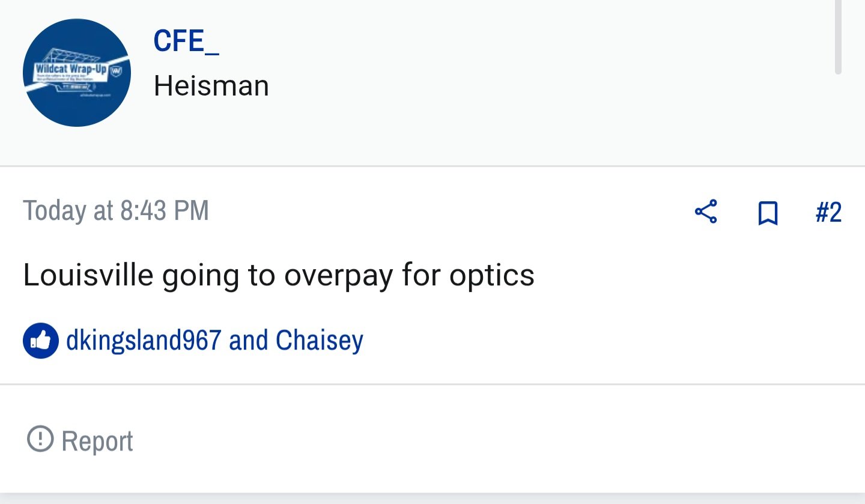
Task: Click the exclamation circle report icon
Action: (x=40, y=439)
